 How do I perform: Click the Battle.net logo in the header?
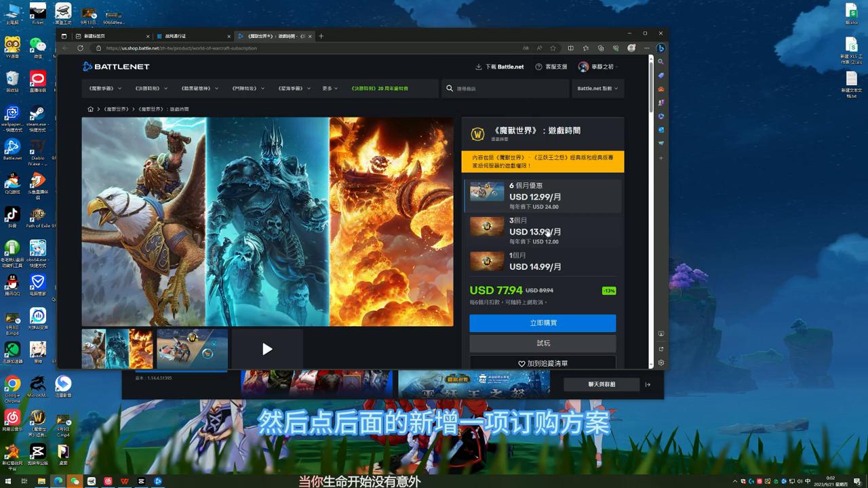pyautogui.click(x=115, y=66)
